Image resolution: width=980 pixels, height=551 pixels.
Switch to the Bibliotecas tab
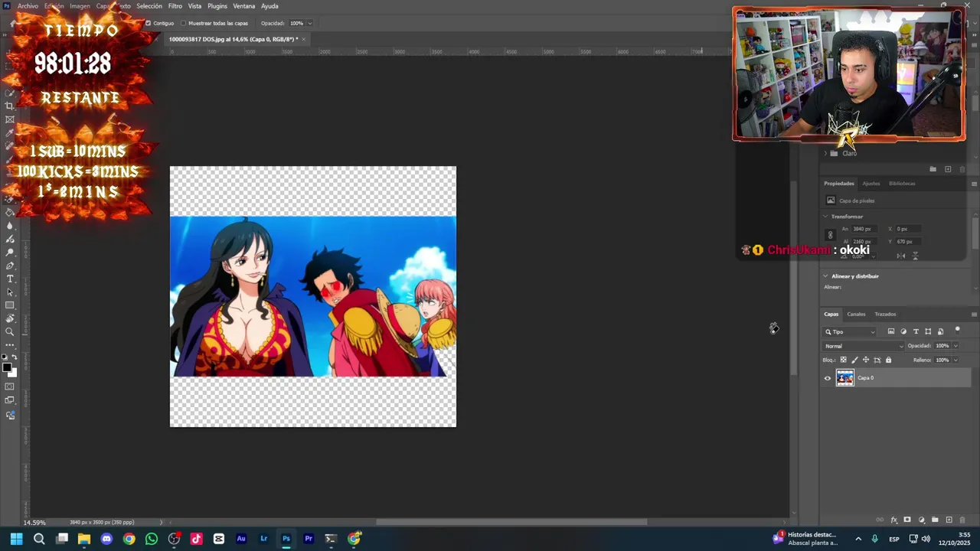point(902,184)
